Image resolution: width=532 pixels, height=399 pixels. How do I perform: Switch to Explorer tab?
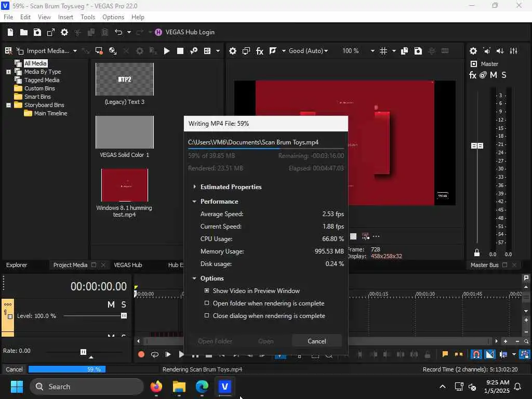pyautogui.click(x=17, y=265)
